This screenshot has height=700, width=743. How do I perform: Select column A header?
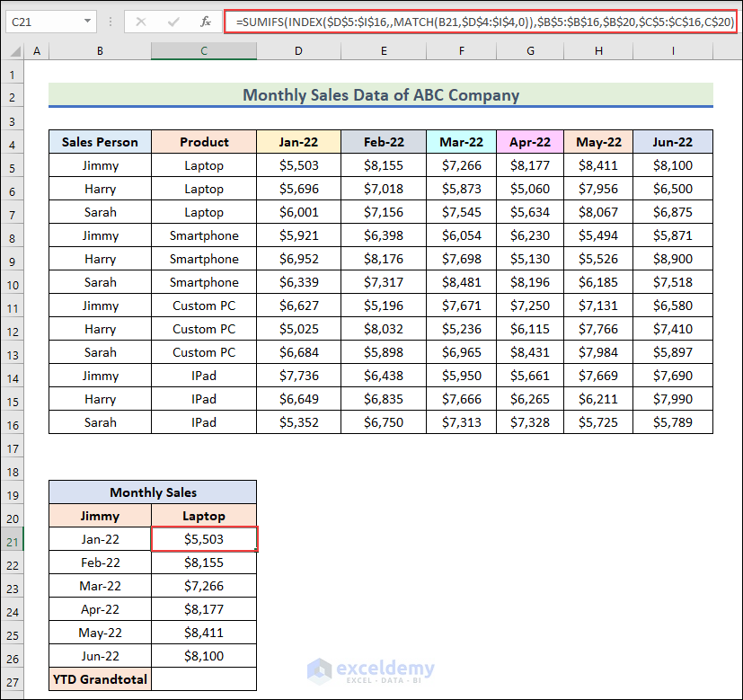click(x=37, y=50)
